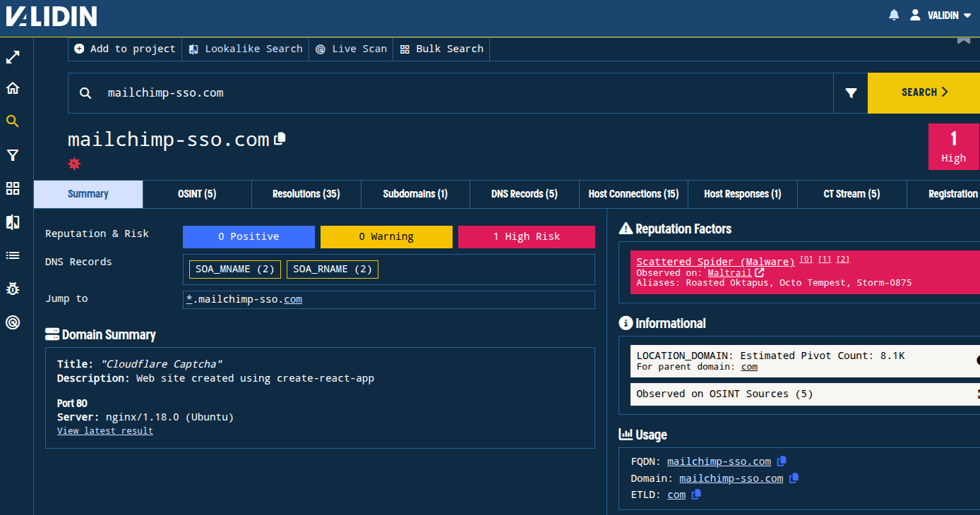Click the external link icon beside Maltrail

(x=760, y=272)
